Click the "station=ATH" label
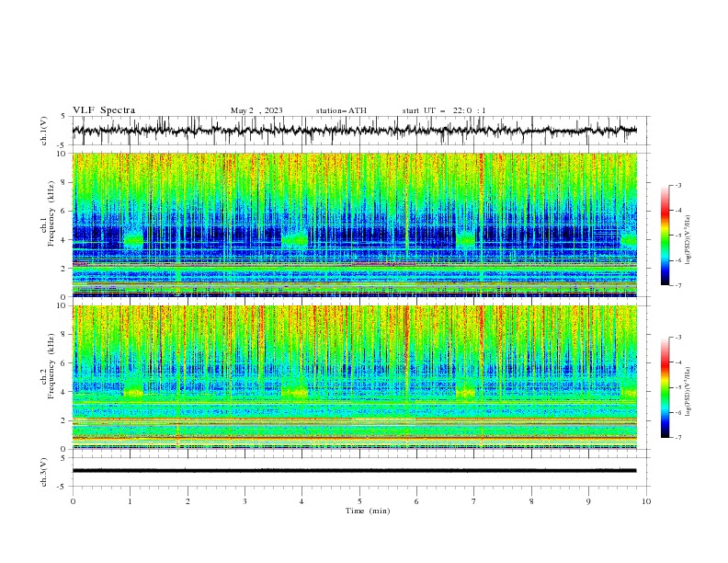Image resolution: width=728 pixels, height=563 pixels. pyautogui.click(x=341, y=110)
